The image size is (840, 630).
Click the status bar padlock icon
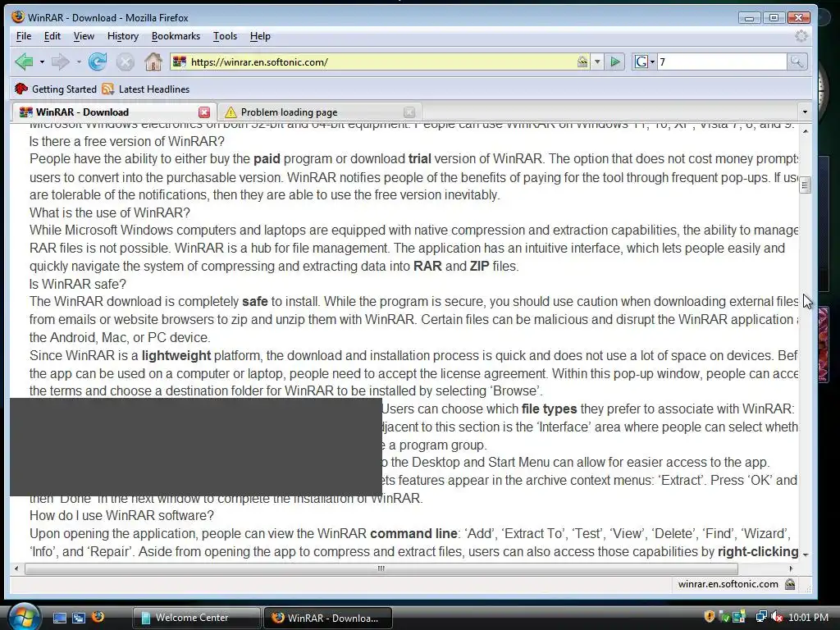790,584
